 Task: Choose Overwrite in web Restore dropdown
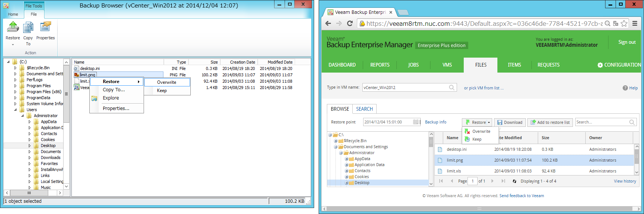click(x=481, y=131)
